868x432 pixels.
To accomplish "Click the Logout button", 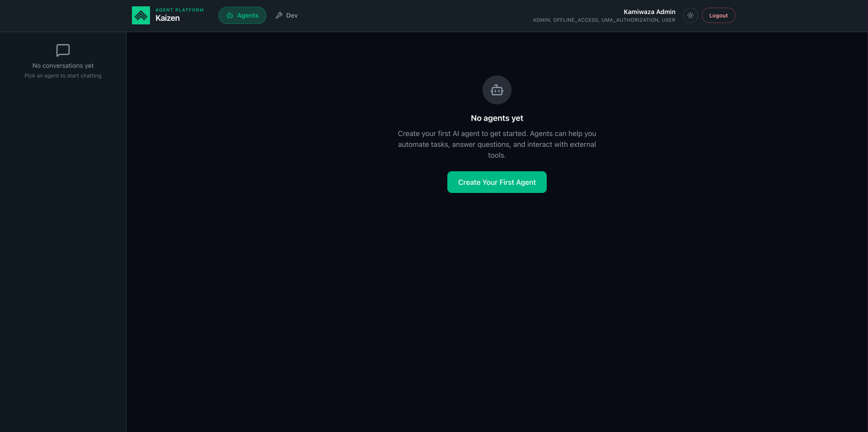I will (x=718, y=15).
